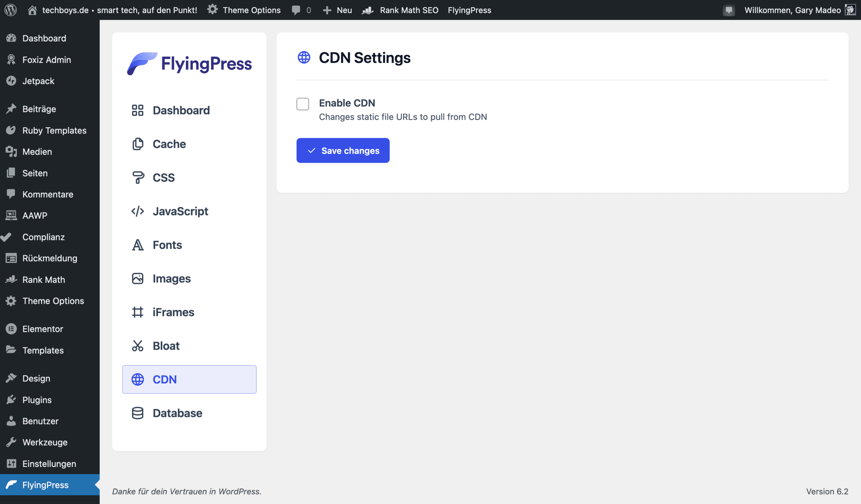Click the Elementor circle icon
Viewport: 861px width, 504px height.
pos(11,329)
